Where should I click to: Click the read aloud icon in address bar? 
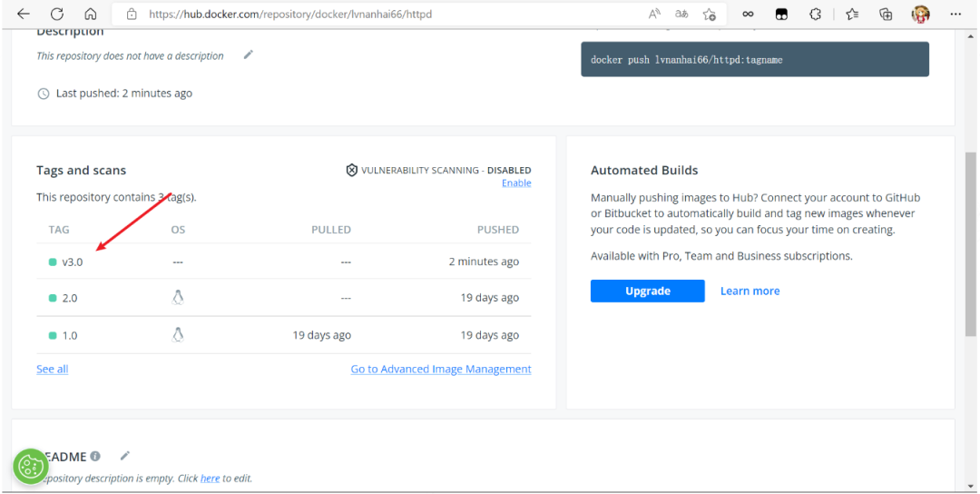pyautogui.click(x=654, y=14)
